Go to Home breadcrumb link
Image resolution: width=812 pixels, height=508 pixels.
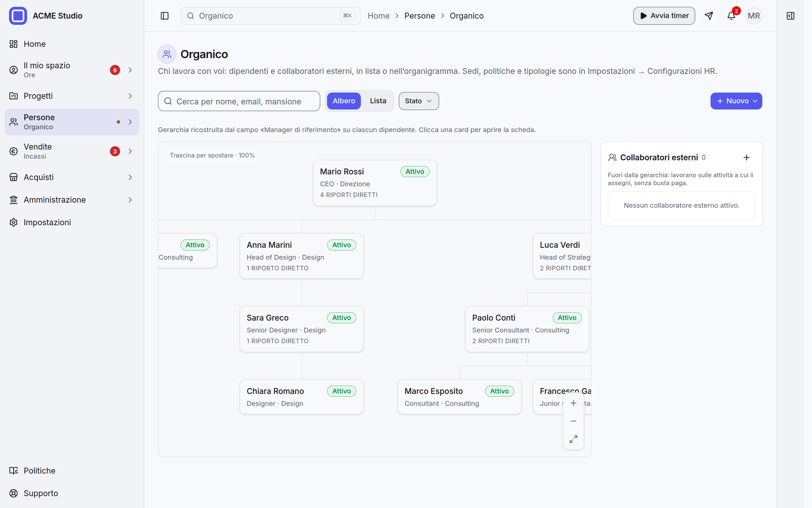pyautogui.click(x=378, y=16)
